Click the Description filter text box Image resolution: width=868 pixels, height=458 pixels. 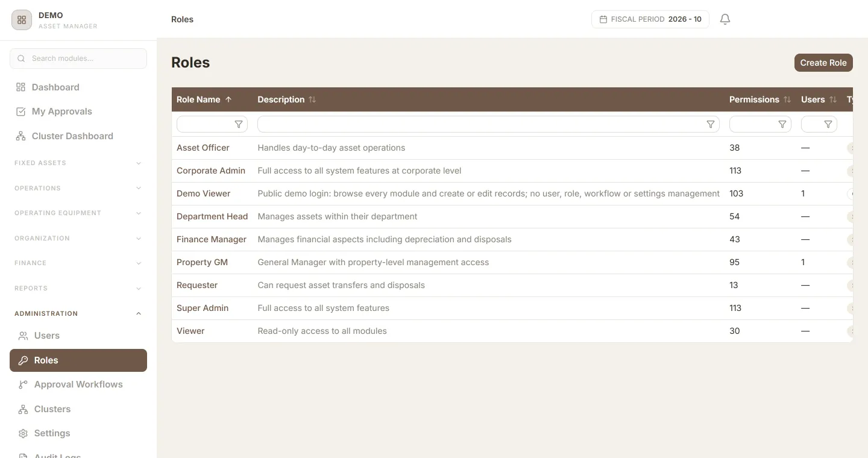pyautogui.click(x=488, y=124)
